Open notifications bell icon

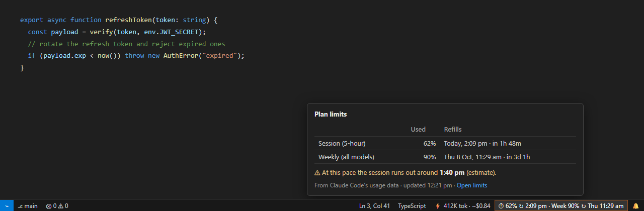pyautogui.click(x=635, y=206)
